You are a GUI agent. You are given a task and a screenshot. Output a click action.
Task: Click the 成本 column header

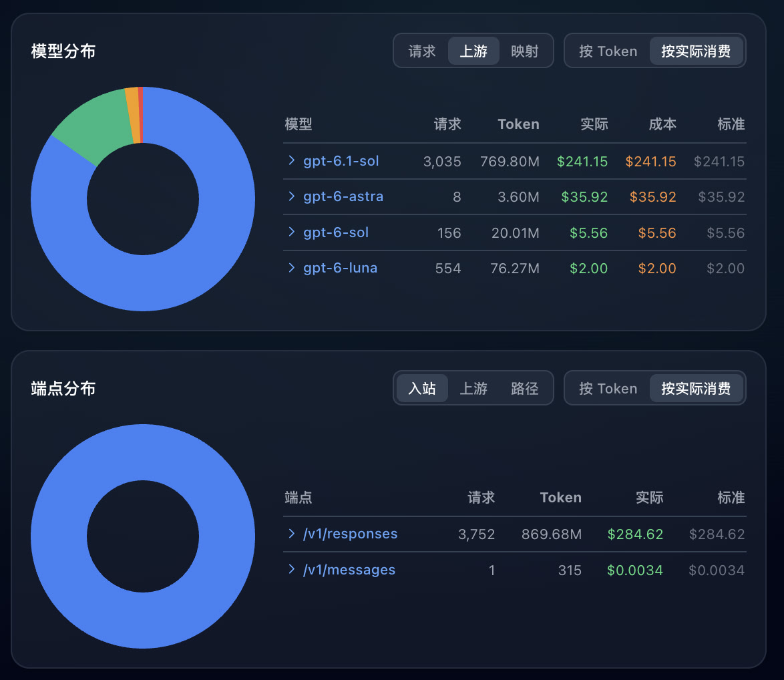662,124
